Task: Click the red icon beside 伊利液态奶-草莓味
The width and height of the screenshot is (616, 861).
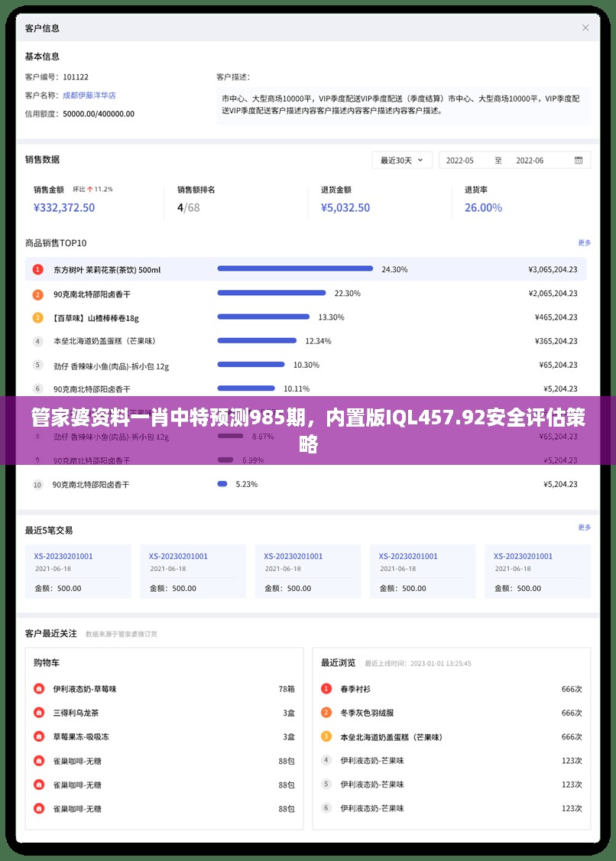Action: 39,689
